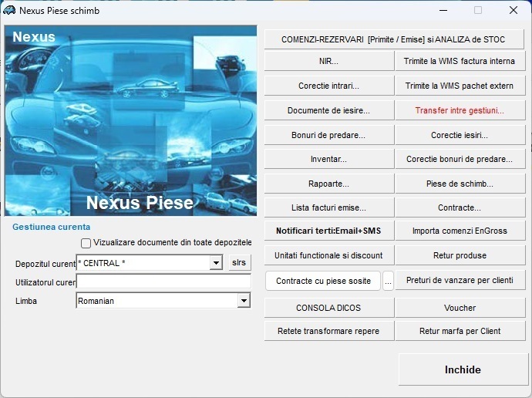
Task: Launch the Inventar... screen
Action: [328, 160]
